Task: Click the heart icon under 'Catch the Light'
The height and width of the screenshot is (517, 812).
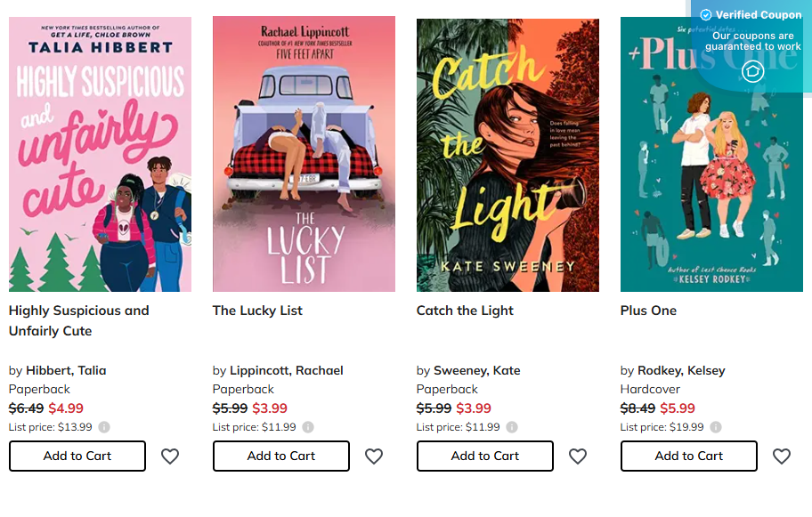Action: pyautogui.click(x=578, y=456)
